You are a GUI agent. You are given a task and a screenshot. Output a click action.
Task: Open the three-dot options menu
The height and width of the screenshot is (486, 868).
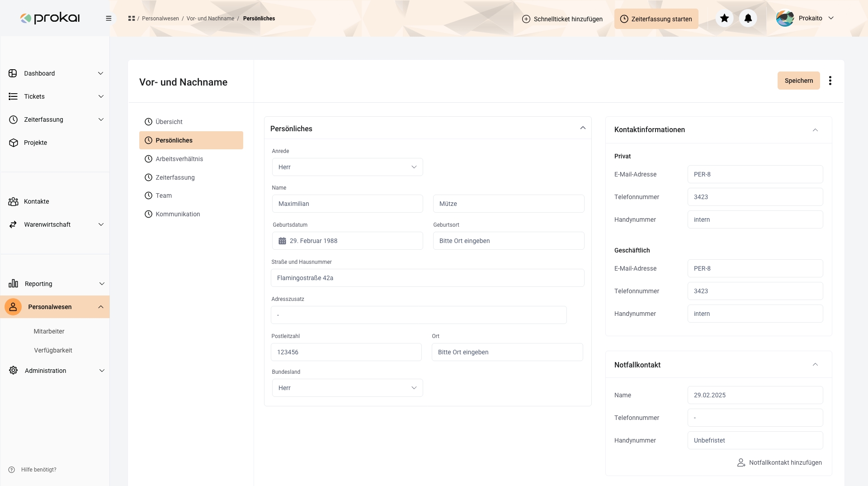pyautogui.click(x=830, y=81)
